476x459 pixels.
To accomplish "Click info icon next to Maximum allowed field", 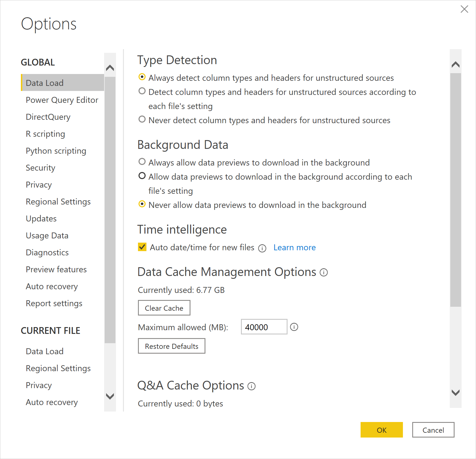I will coord(294,327).
